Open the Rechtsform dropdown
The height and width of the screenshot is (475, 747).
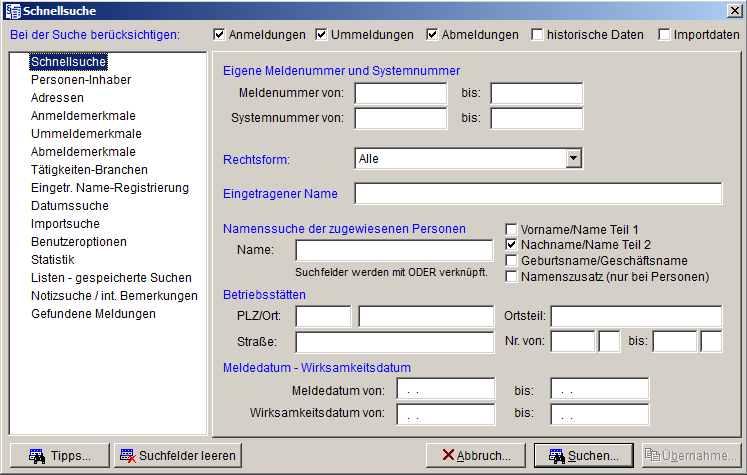click(x=573, y=158)
